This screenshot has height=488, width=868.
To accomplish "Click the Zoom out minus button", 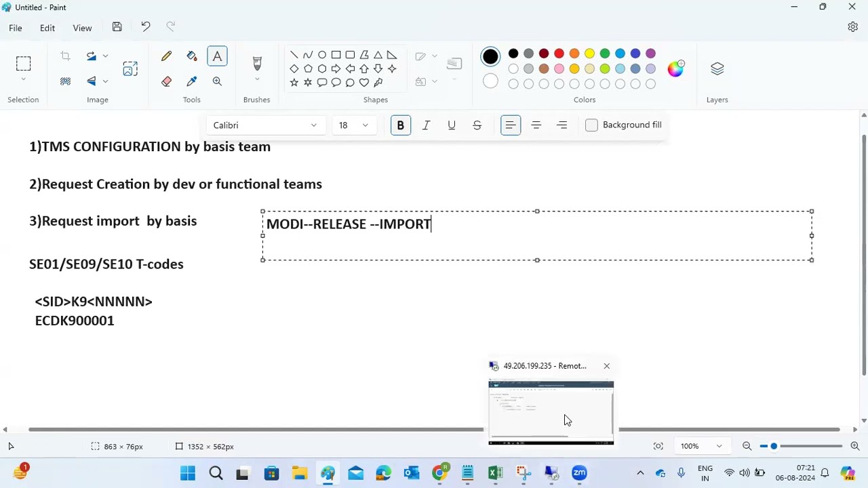I will point(747,446).
